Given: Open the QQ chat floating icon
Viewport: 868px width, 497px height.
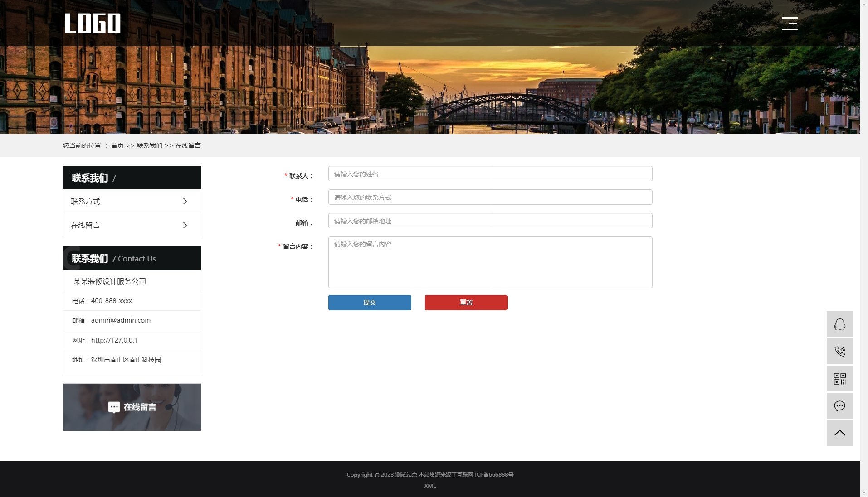Looking at the screenshot, I should click(x=839, y=324).
